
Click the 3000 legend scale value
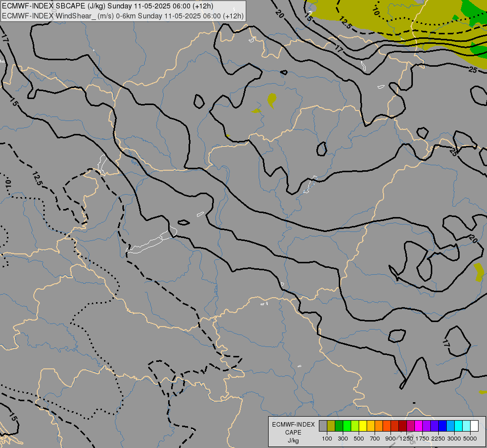point(454,439)
